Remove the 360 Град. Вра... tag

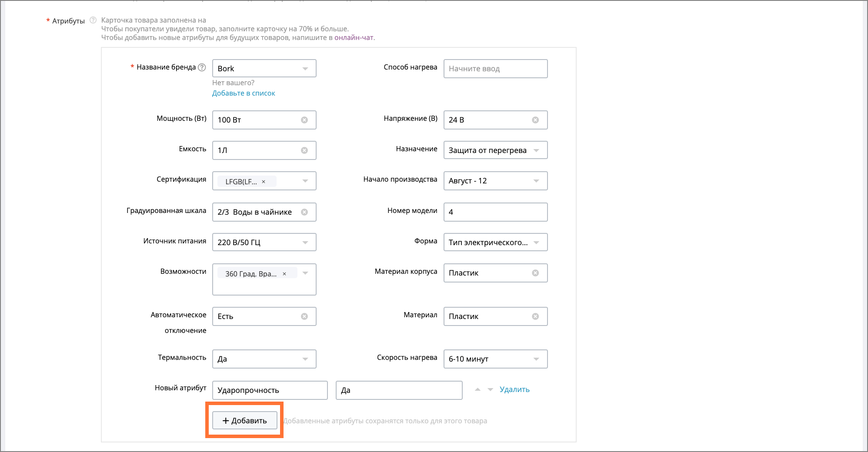coord(284,274)
